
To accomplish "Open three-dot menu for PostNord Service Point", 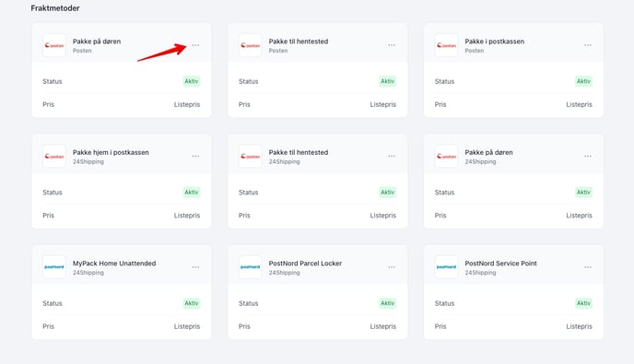I will pos(588,267).
